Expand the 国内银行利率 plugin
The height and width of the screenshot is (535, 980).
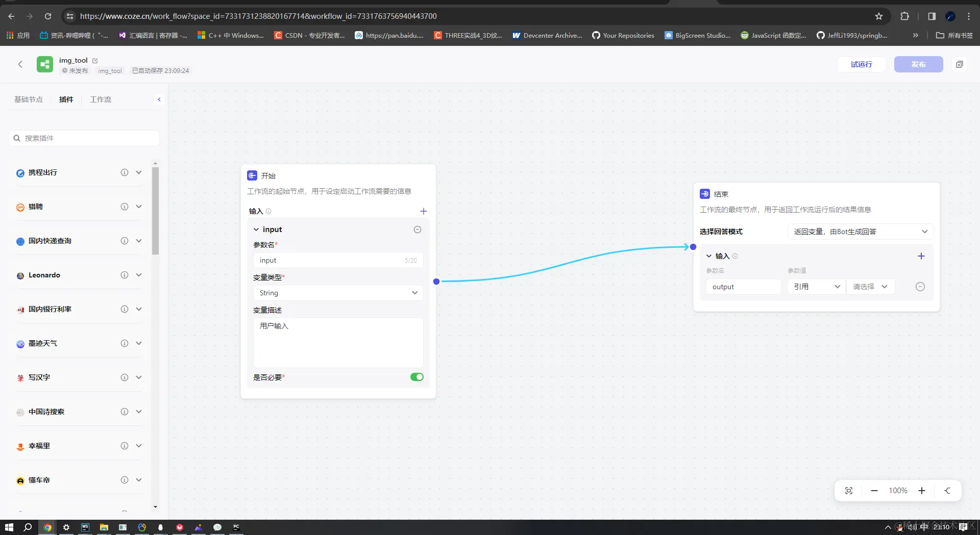[x=139, y=309]
